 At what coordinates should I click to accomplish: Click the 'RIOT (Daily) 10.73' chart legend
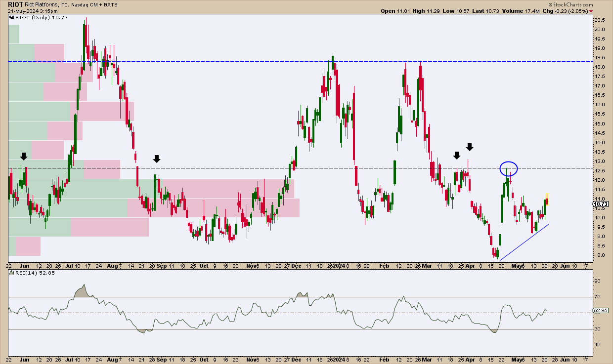[39, 17]
